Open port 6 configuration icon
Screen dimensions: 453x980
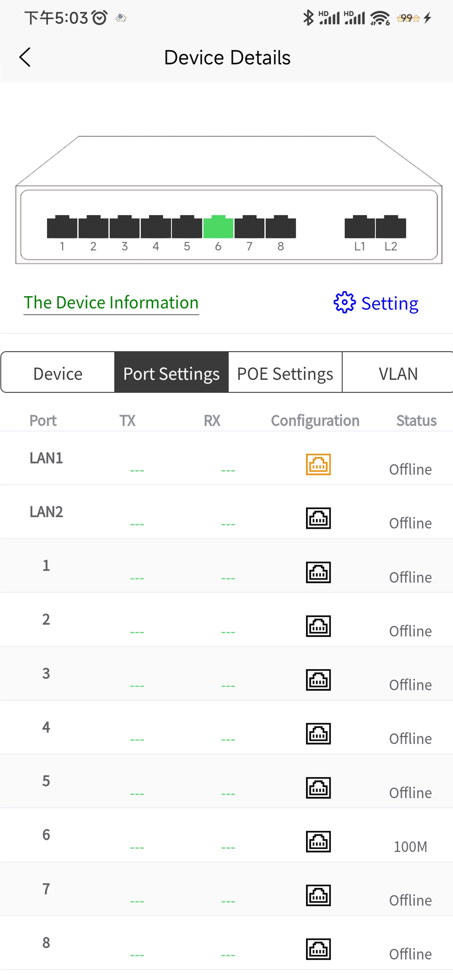tap(318, 841)
